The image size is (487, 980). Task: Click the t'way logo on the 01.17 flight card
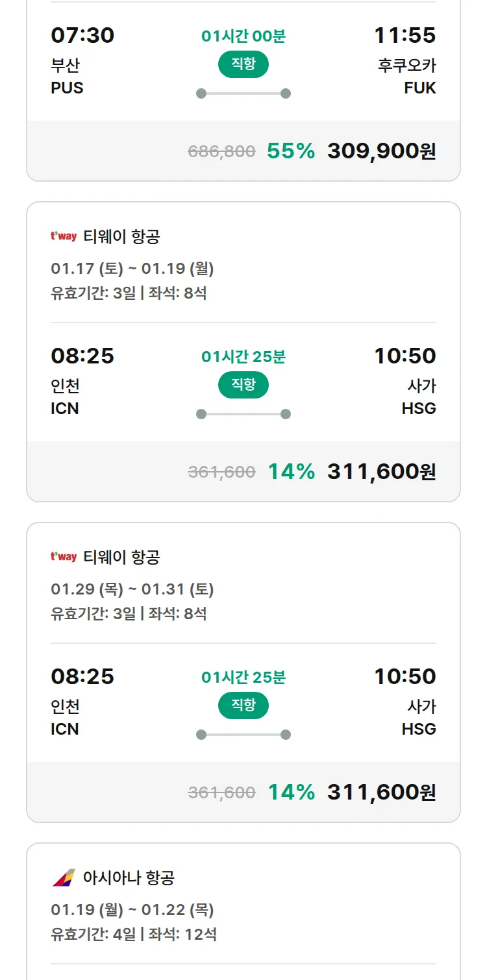[x=64, y=236]
